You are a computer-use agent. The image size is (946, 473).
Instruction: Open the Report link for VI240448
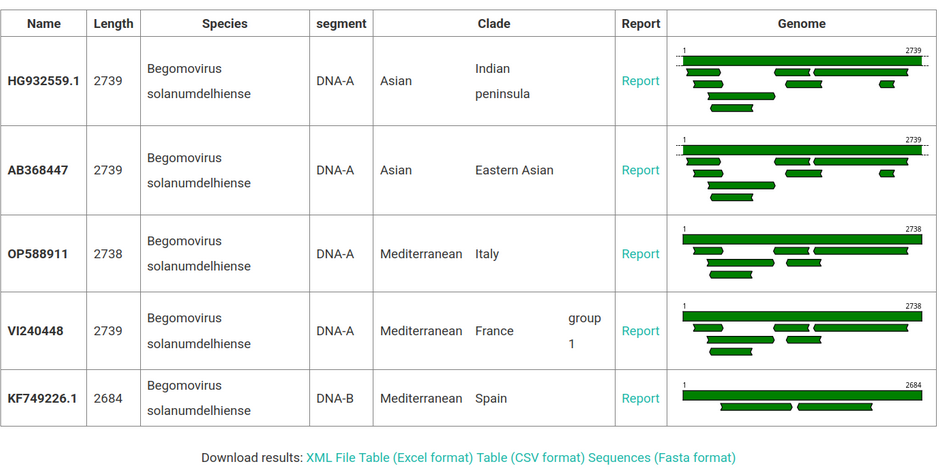[640, 331]
